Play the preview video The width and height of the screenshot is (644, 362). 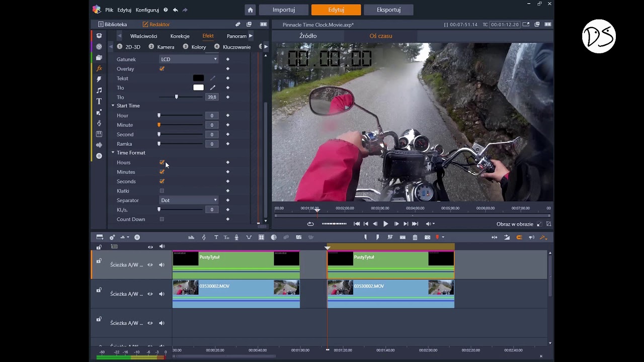pos(386,224)
